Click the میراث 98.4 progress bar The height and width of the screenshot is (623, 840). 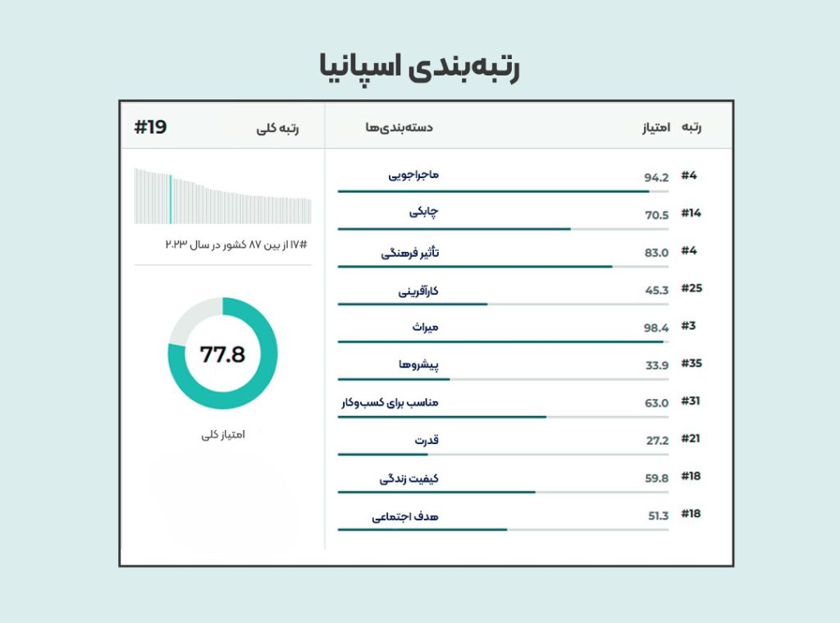502,341
